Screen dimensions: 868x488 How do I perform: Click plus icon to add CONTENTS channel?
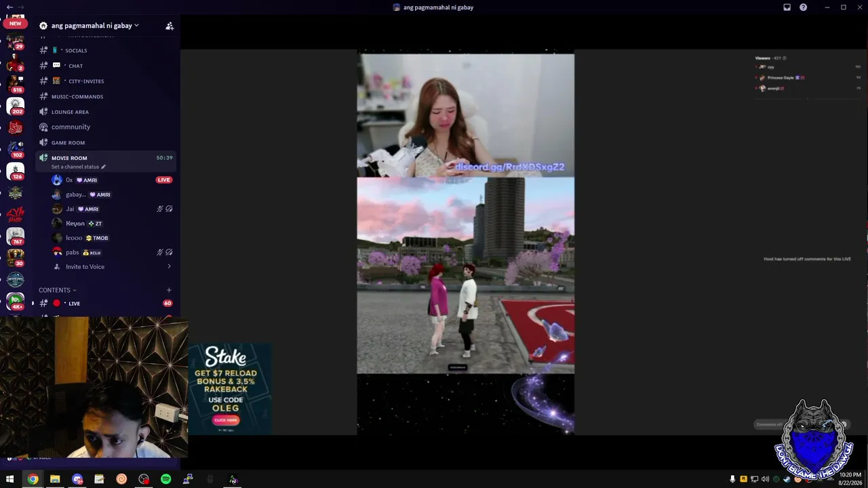click(169, 290)
